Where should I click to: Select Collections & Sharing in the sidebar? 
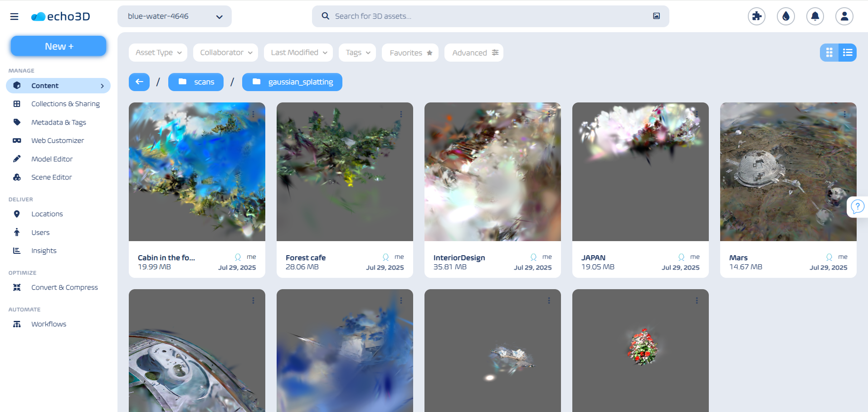[65, 104]
